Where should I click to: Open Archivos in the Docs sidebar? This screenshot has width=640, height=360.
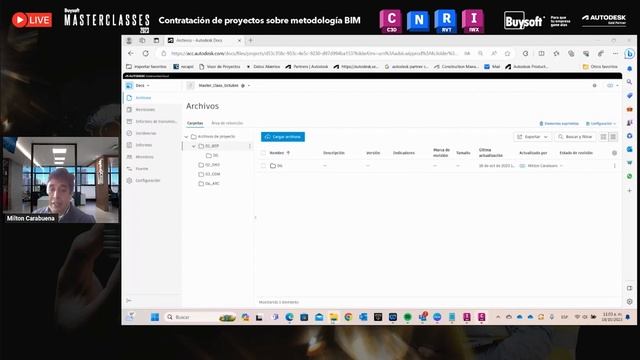(143, 98)
